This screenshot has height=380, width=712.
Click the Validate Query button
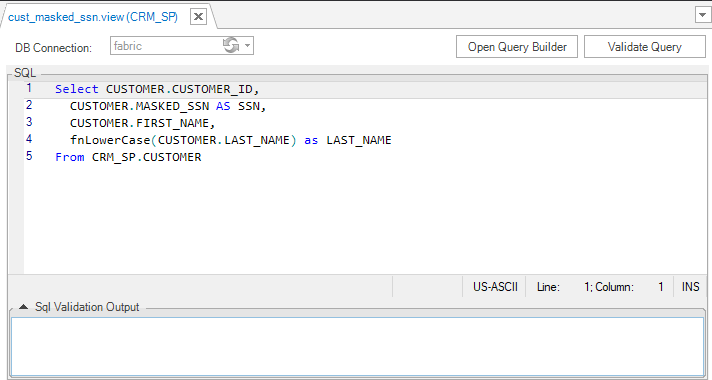[644, 47]
